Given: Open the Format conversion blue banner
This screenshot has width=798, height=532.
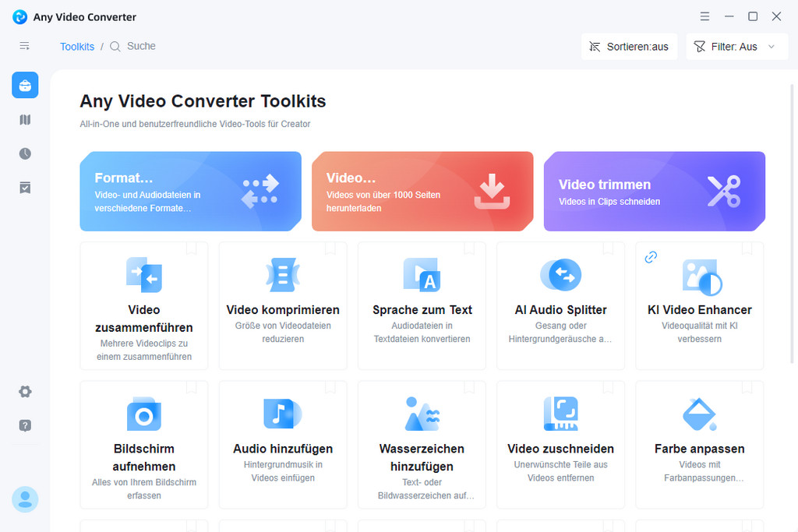Looking at the screenshot, I should click(x=190, y=192).
